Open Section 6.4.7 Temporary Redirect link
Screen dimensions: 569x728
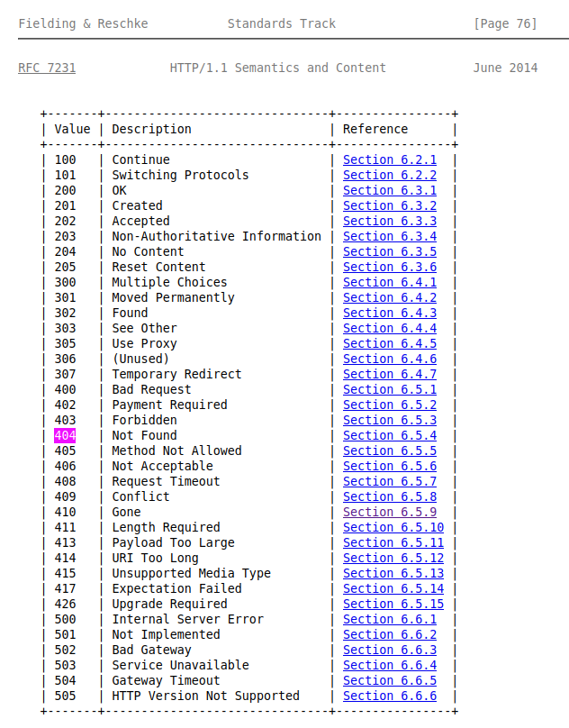pyautogui.click(x=390, y=374)
